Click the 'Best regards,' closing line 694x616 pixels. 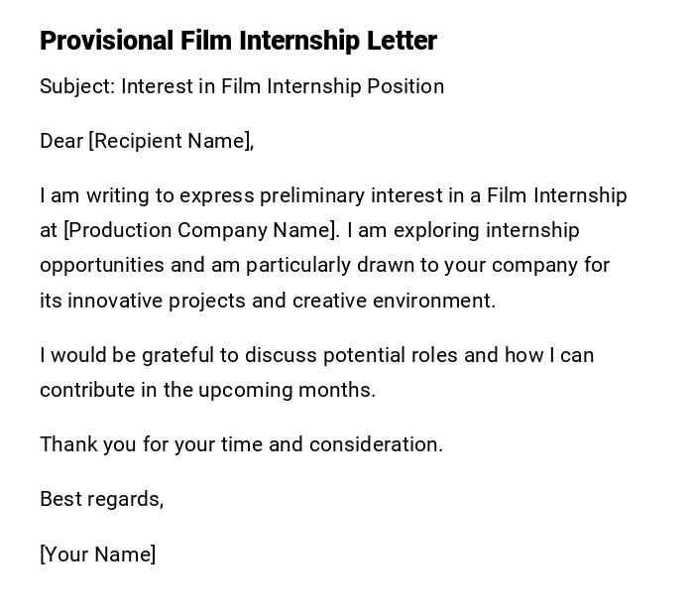click(101, 499)
